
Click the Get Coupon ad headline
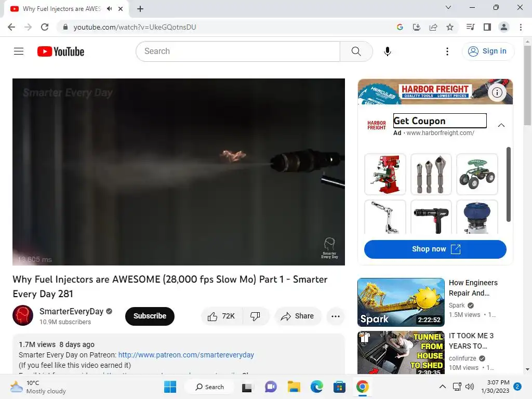440,121
